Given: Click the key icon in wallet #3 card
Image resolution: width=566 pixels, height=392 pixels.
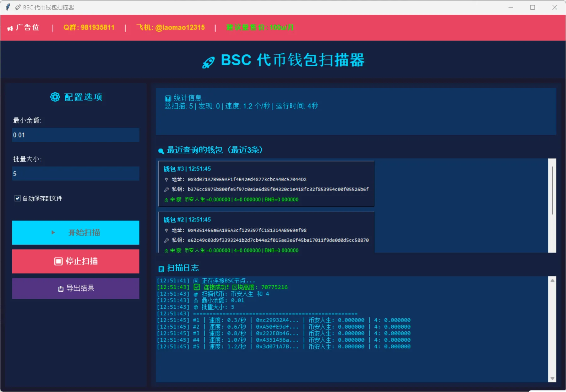Looking at the screenshot, I should point(166,189).
